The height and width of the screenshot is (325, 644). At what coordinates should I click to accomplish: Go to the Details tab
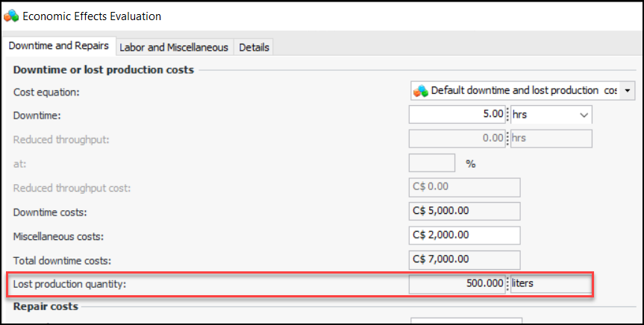tap(254, 47)
